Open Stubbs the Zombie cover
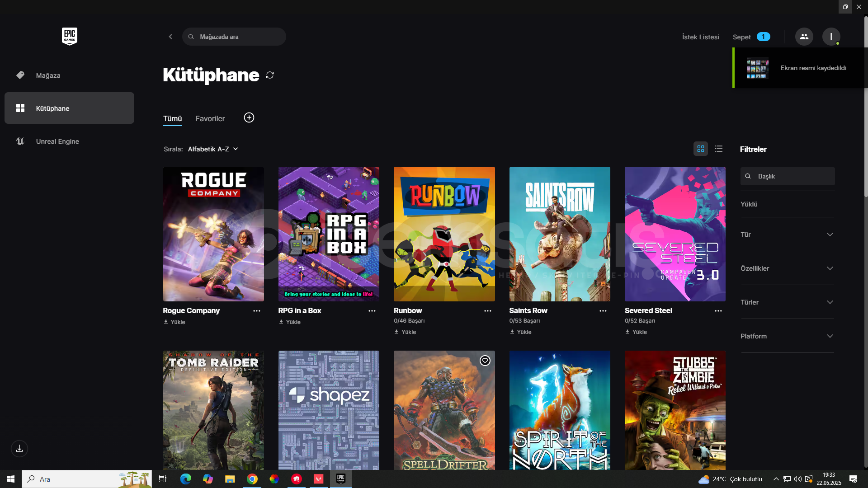The image size is (868, 488). pos(675,410)
